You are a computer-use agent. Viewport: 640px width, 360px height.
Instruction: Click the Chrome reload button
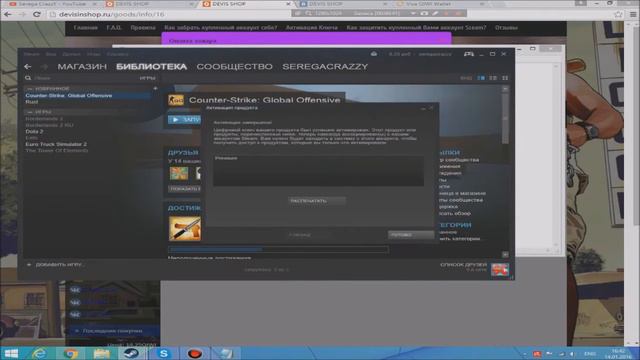pos(36,14)
